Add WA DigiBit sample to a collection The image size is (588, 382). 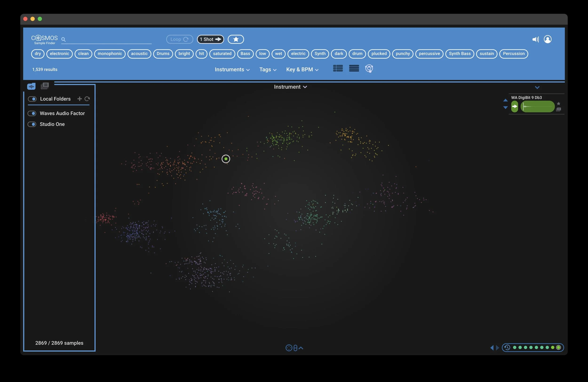(x=558, y=109)
